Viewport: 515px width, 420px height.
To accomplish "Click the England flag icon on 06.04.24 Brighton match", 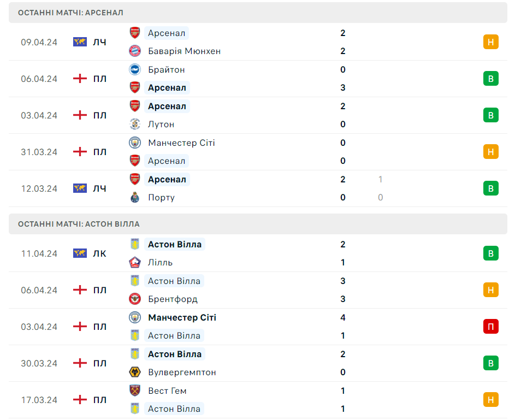I will [x=80, y=79].
